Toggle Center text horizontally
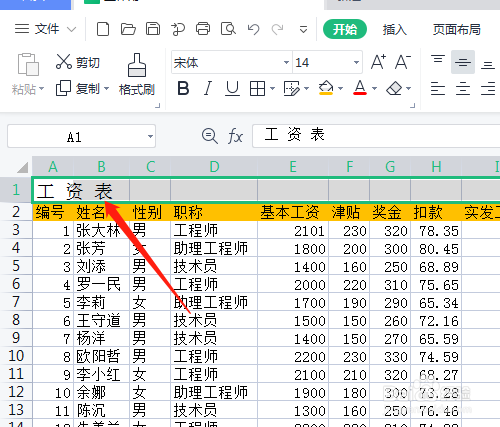500x427 pixels. coord(463,89)
